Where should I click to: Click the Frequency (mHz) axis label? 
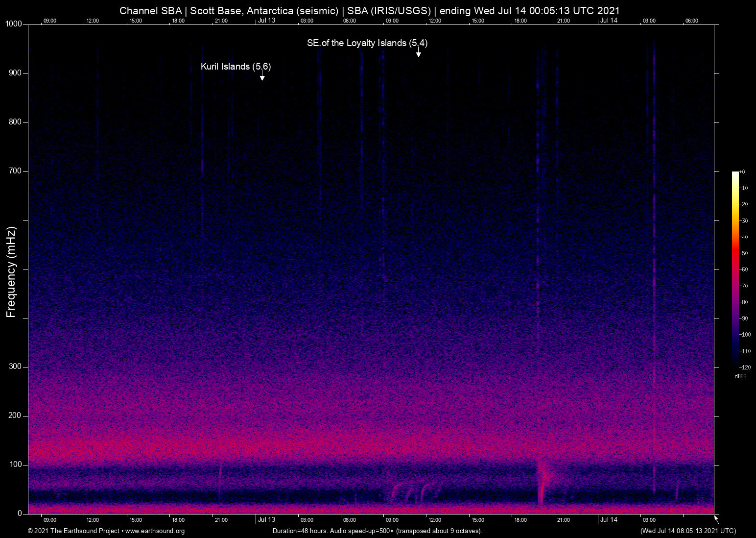click(11, 272)
